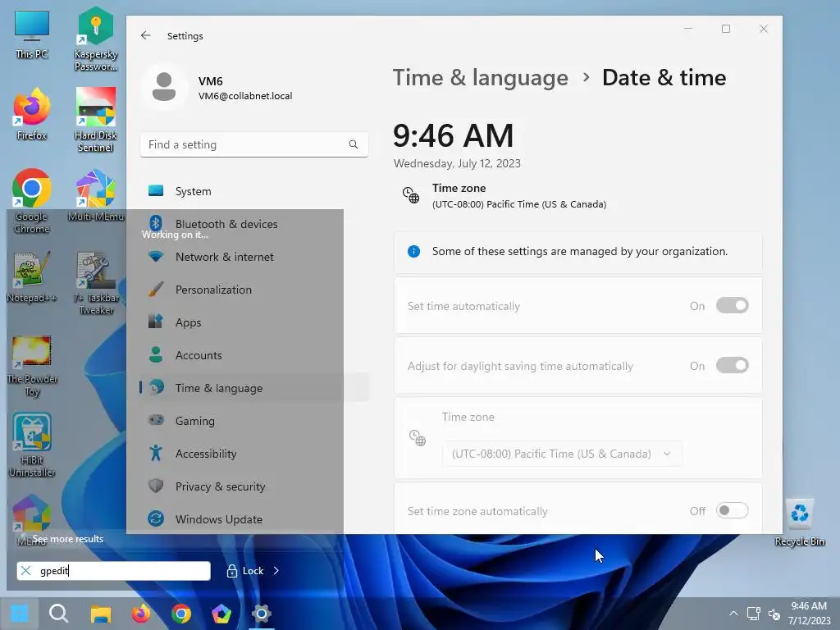This screenshot has height=630, width=840.
Task: Open Privacy & security category
Action: click(254, 486)
